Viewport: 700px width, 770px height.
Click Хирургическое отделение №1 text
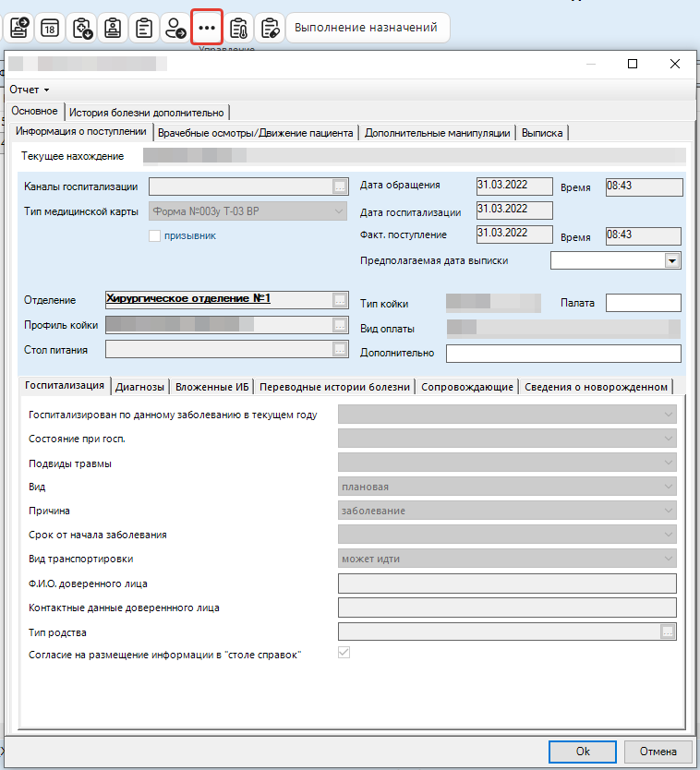click(188, 298)
